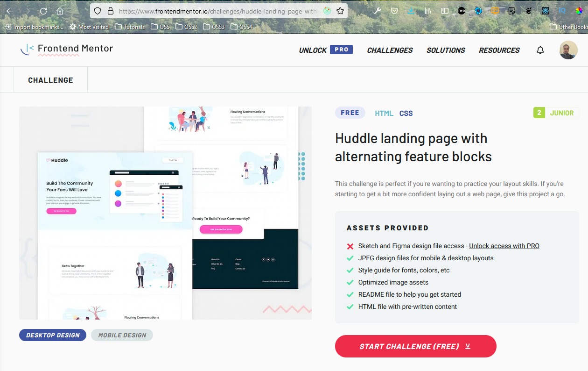The height and width of the screenshot is (371, 588).
Task: Click the blue globe extension icon
Action: 478,11
